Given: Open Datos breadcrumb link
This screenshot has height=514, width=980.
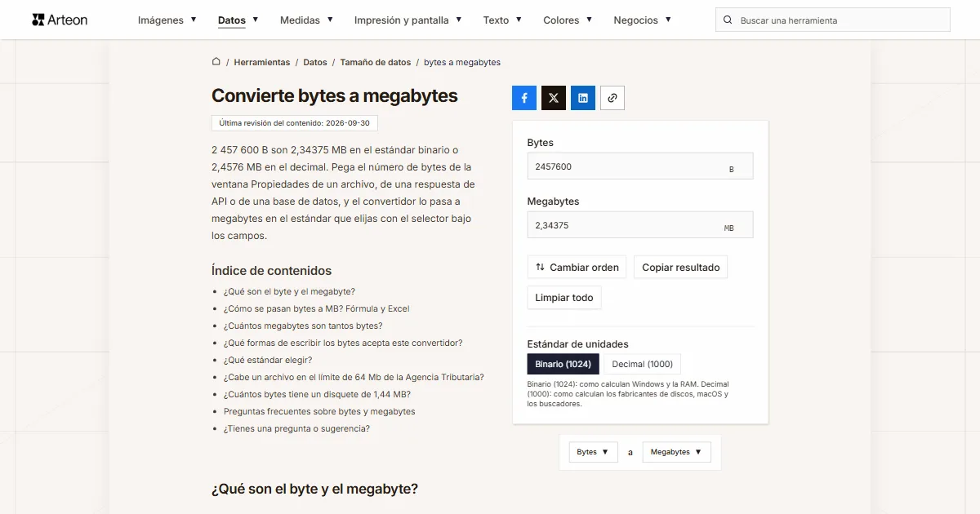Looking at the screenshot, I should coord(315,62).
